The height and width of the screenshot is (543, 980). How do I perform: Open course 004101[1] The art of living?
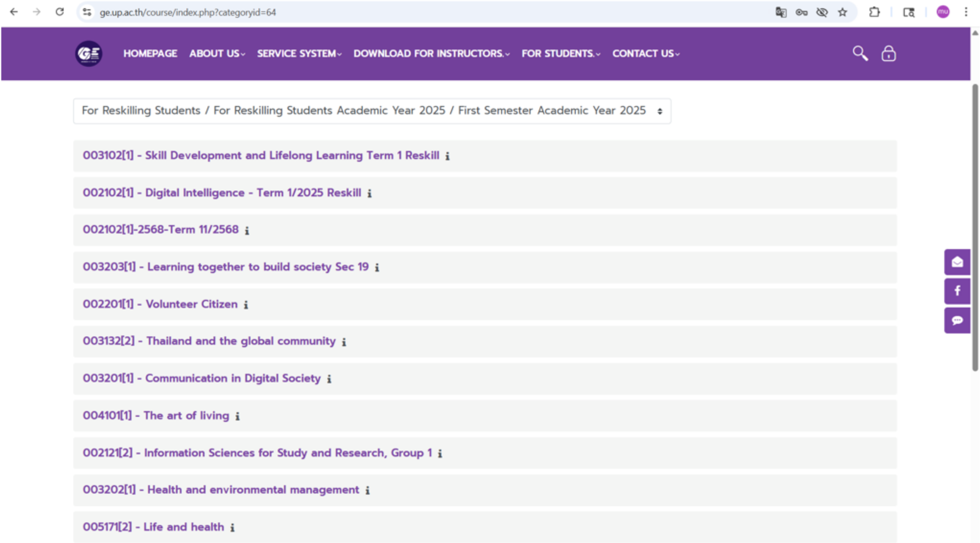pyautogui.click(x=156, y=416)
